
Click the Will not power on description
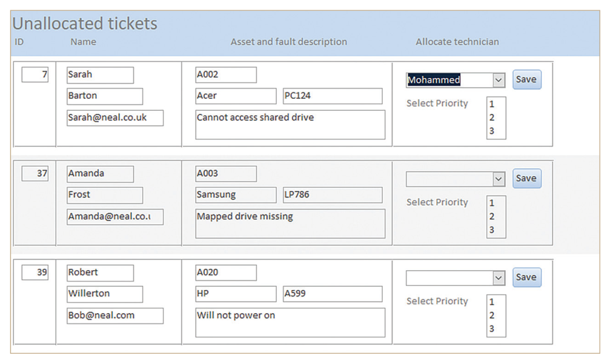point(290,322)
